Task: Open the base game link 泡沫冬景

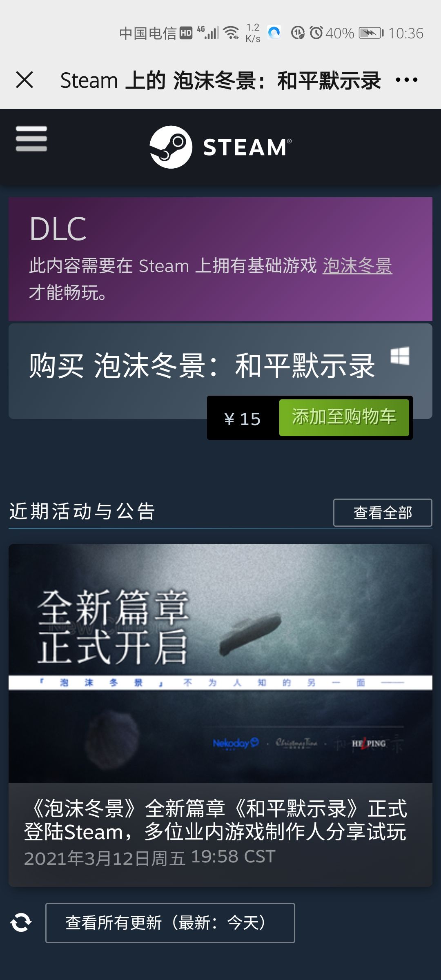Action: (357, 266)
